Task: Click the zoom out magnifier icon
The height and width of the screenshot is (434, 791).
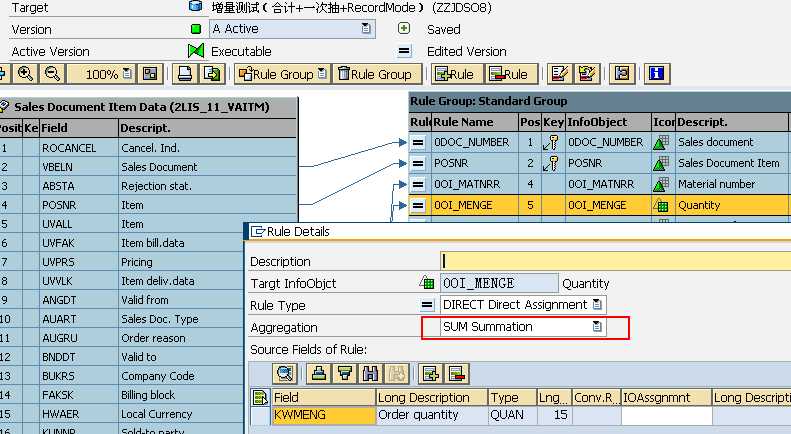Action: tap(52, 74)
